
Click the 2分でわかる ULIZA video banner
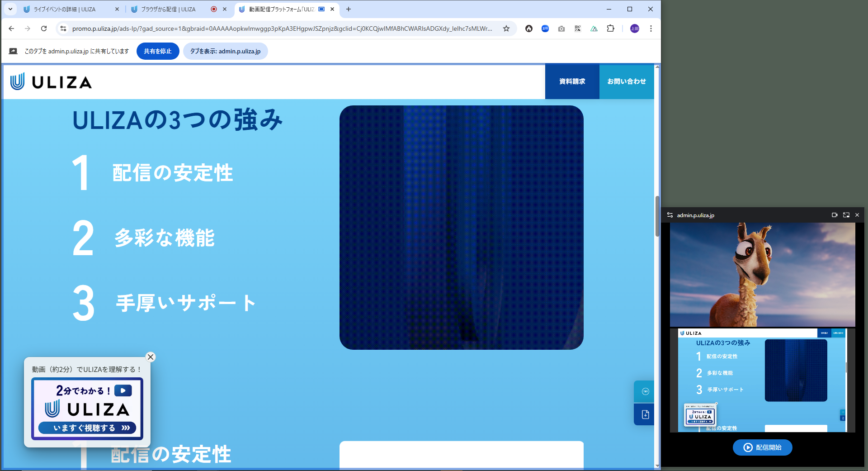[87, 409]
